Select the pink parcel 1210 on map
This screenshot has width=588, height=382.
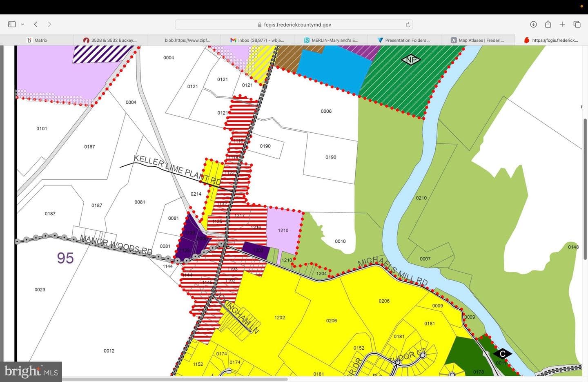(283, 230)
